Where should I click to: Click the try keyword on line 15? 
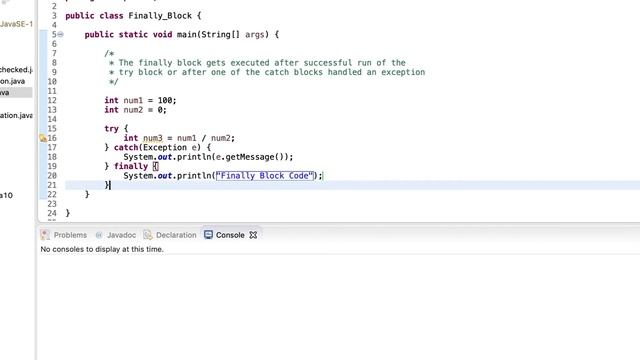pos(111,129)
